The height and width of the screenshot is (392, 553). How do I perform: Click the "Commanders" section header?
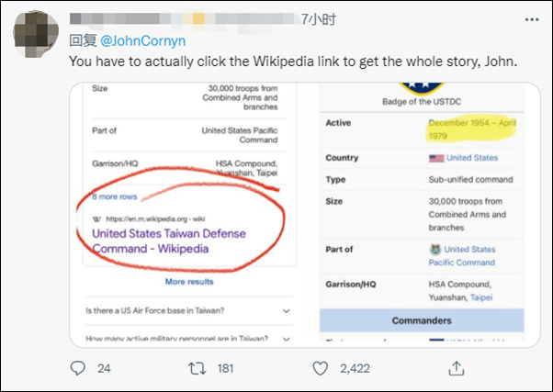422,320
